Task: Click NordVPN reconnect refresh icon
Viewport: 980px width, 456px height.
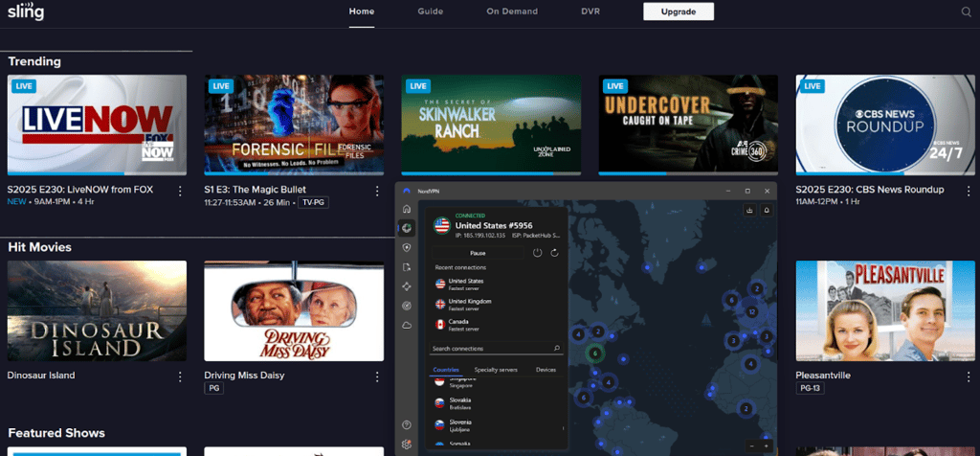Action: click(x=554, y=253)
